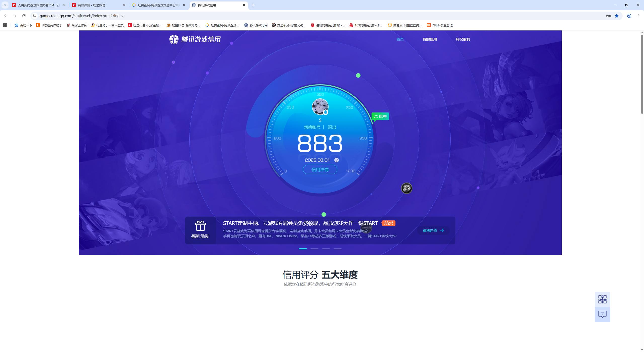Click the scrollbar down arrow
This screenshot has height=352, width=644.
click(x=642, y=350)
